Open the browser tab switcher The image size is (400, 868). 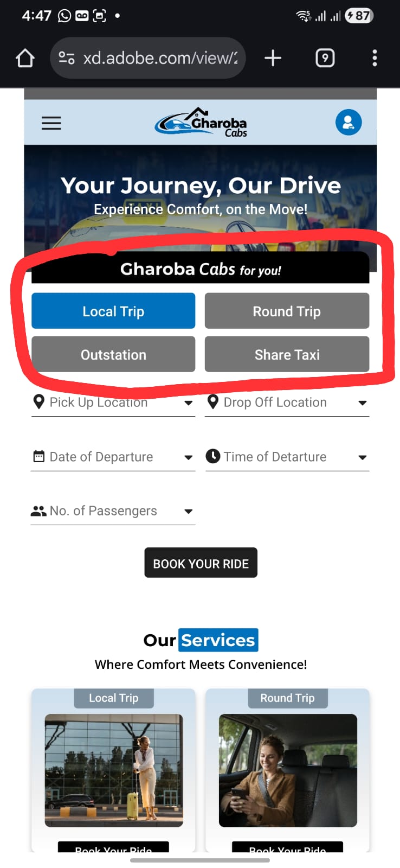[325, 58]
